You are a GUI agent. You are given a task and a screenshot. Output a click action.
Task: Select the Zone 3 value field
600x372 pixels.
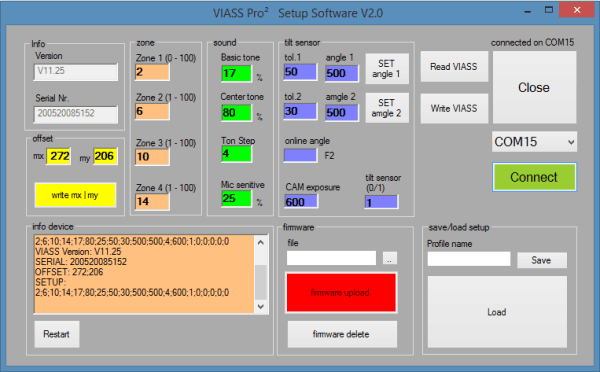tap(152, 157)
